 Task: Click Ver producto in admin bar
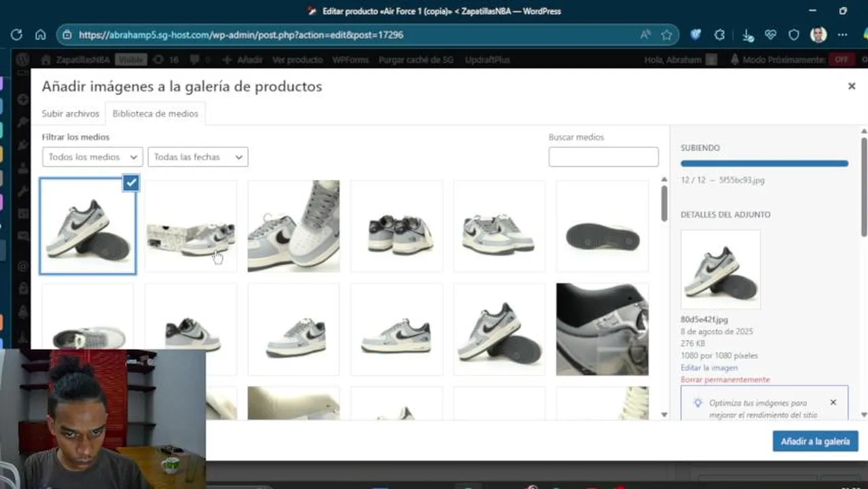click(297, 60)
